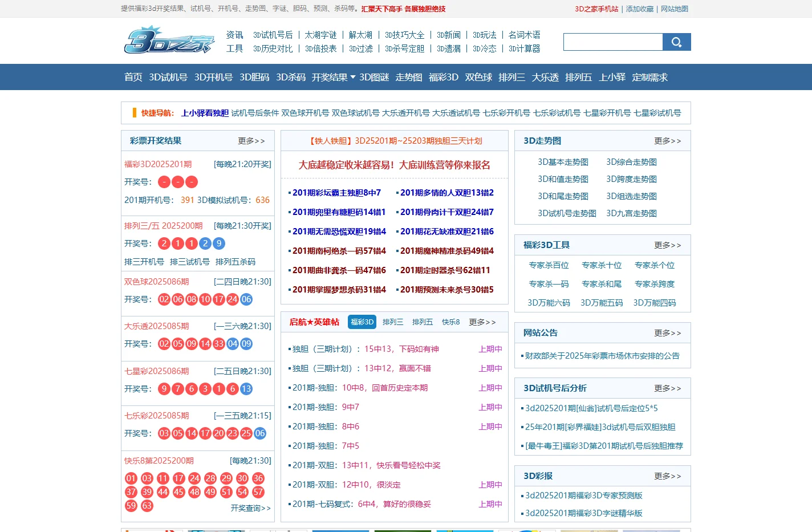This screenshot has width=812, height=532.
Task: Click 更多>> in 3D走势图 header
Action: click(x=668, y=141)
